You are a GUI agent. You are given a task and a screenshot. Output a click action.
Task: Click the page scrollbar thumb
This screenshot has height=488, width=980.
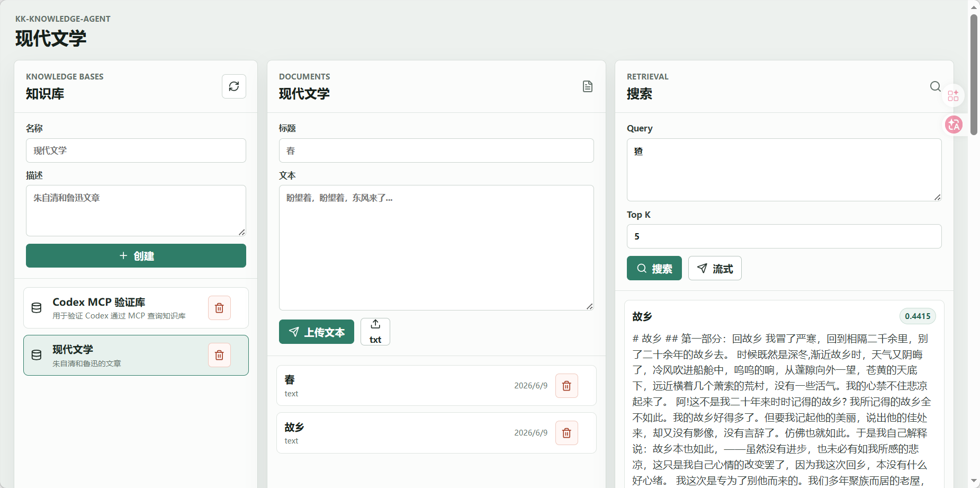click(974, 74)
